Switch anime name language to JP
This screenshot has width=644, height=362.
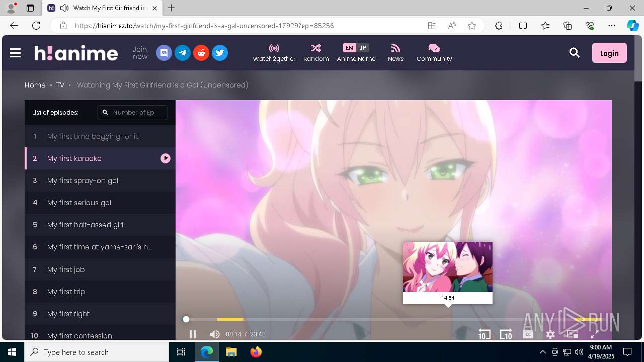coord(363,48)
